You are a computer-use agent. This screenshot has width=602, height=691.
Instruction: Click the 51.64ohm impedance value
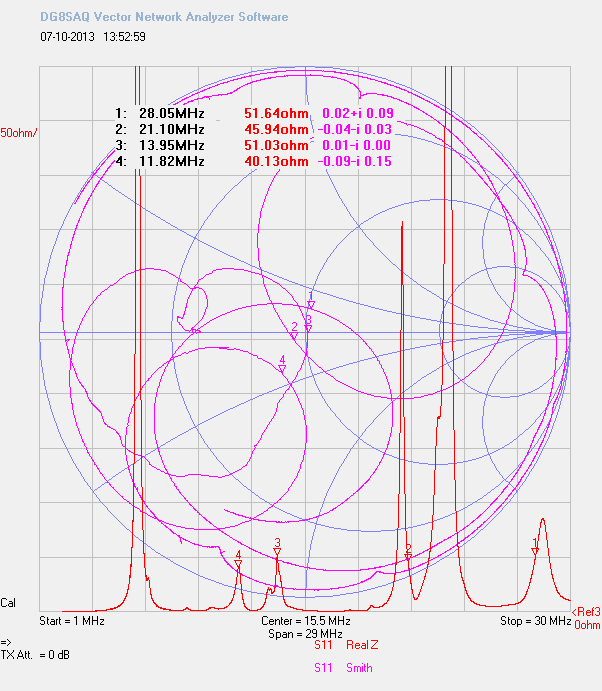(x=276, y=113)
